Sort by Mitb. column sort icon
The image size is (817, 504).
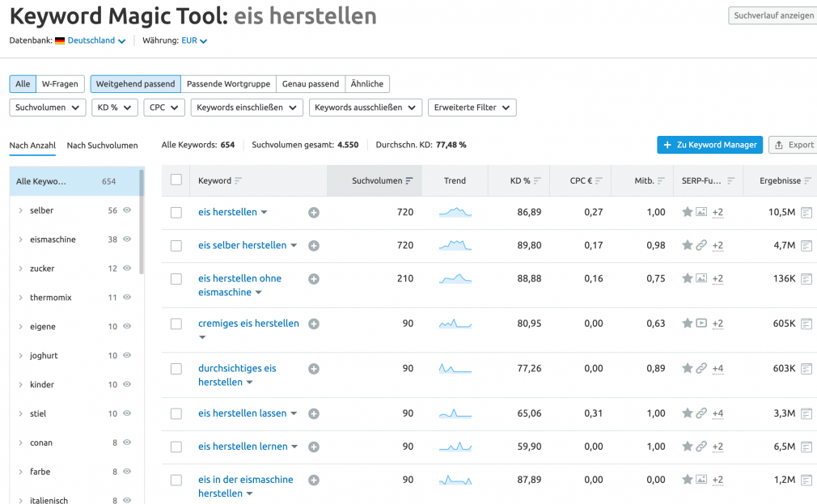pyautogui.click(x=661, y=181)
